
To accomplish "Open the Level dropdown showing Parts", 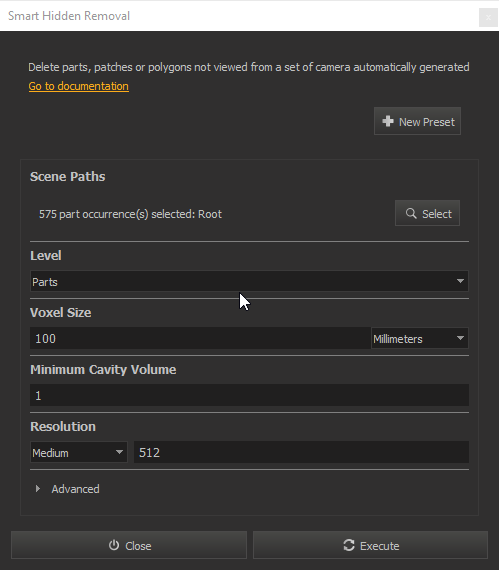I will pos(249,281).
